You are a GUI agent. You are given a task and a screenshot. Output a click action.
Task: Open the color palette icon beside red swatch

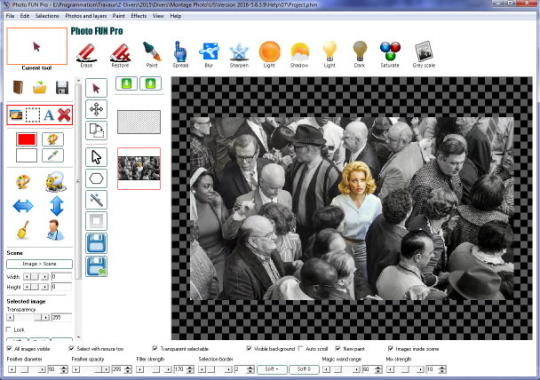53,139
